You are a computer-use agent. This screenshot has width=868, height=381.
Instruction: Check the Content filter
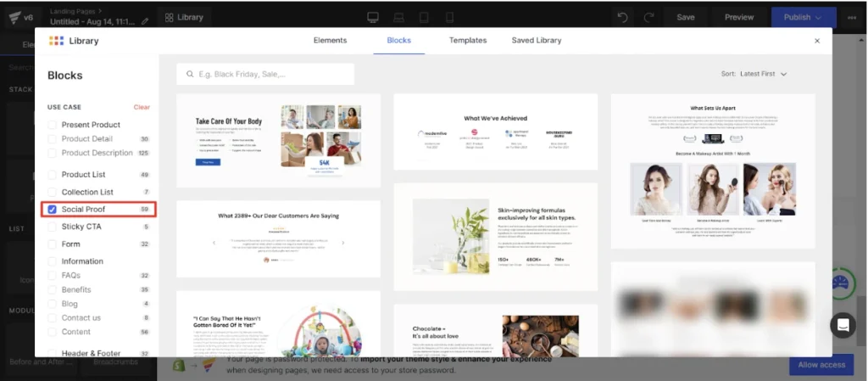click(x=52, y=332)
